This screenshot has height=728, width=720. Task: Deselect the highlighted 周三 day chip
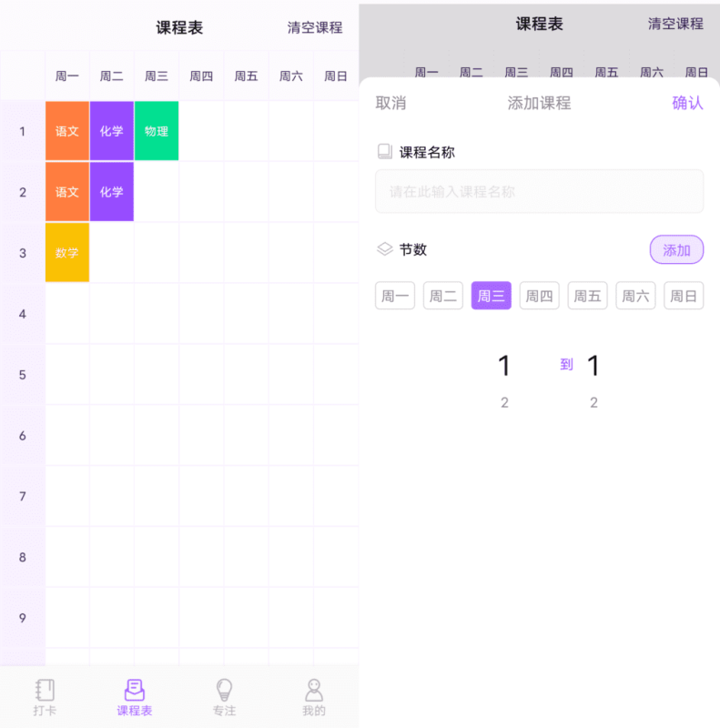pos(491,295)
